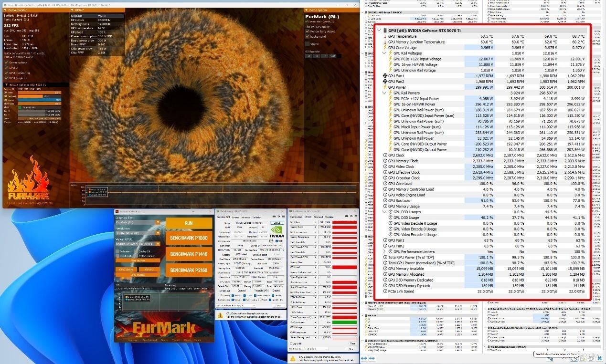Click the thermometer icon beside GPU Temperature in HWiNFO

[385, 36]
